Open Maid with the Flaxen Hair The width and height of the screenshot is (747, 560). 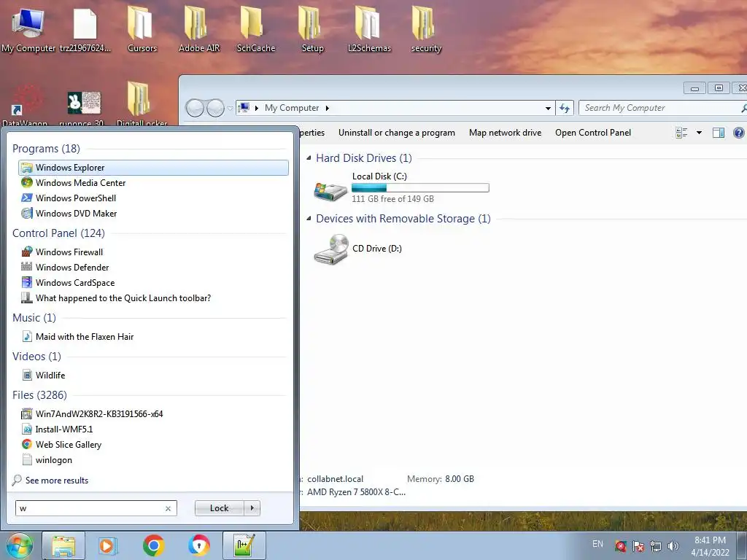click(153, 337)
